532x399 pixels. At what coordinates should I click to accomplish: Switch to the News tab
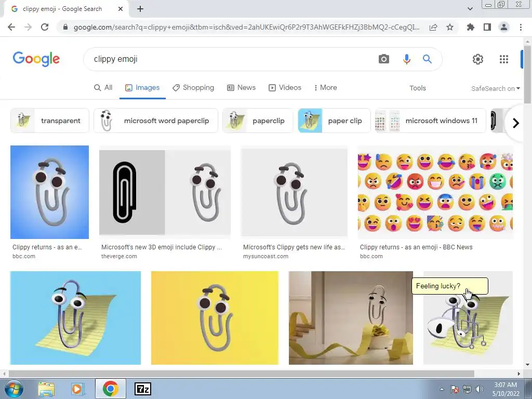point(241,87)
